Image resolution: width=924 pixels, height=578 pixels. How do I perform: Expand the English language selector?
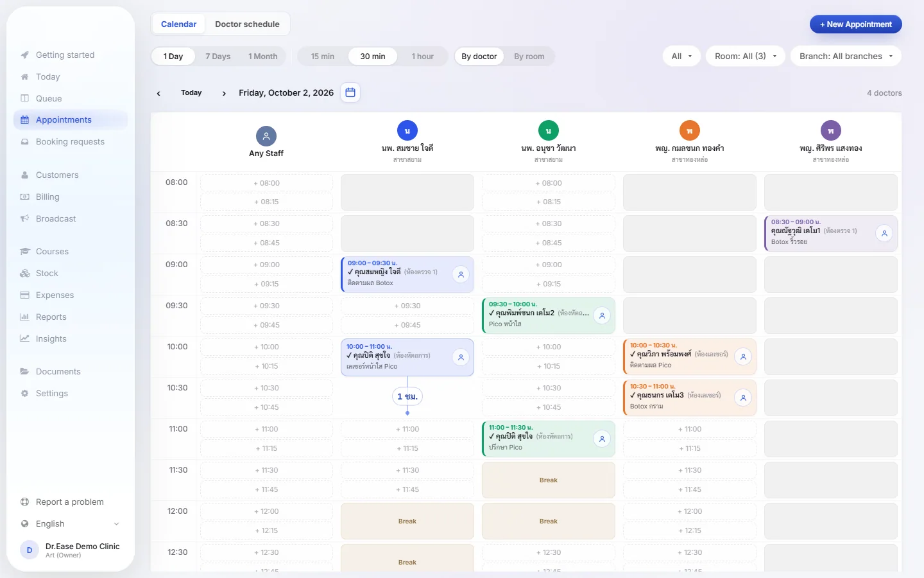(x=71, y=524)
